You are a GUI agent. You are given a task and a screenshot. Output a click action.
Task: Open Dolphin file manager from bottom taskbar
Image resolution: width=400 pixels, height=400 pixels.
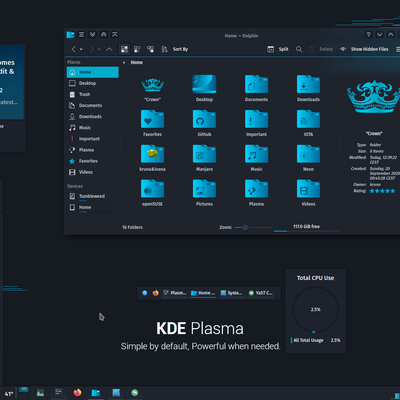tap(96, 393)
